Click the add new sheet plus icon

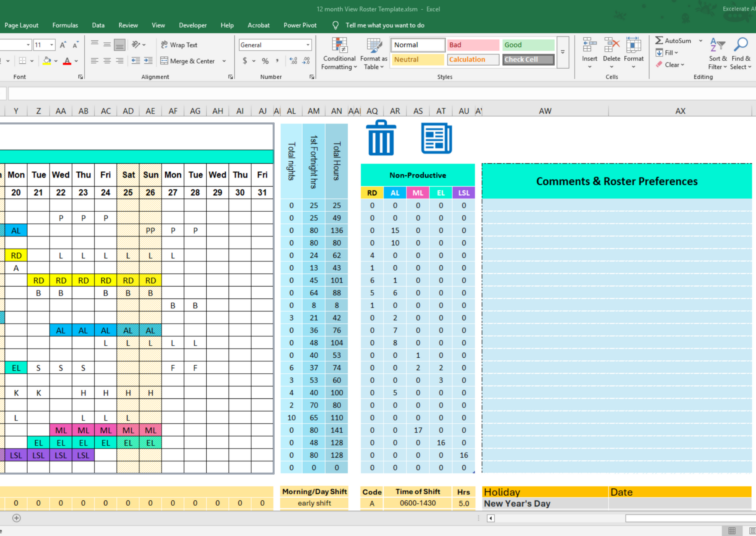pos(16,518)
